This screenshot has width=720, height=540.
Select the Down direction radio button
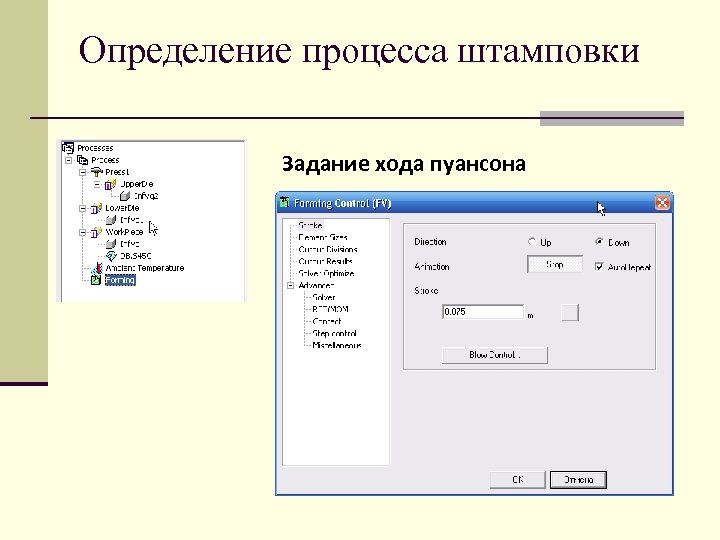(x=599, y=242)
